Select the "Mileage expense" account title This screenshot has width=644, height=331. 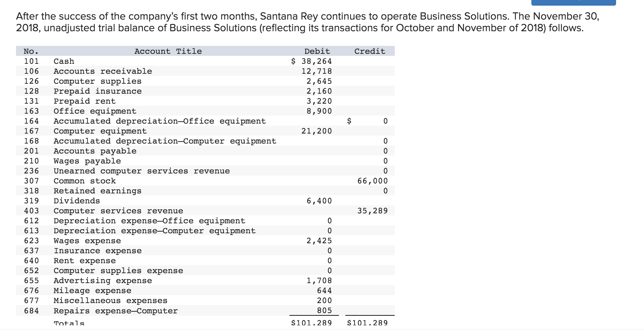(92, 290)
